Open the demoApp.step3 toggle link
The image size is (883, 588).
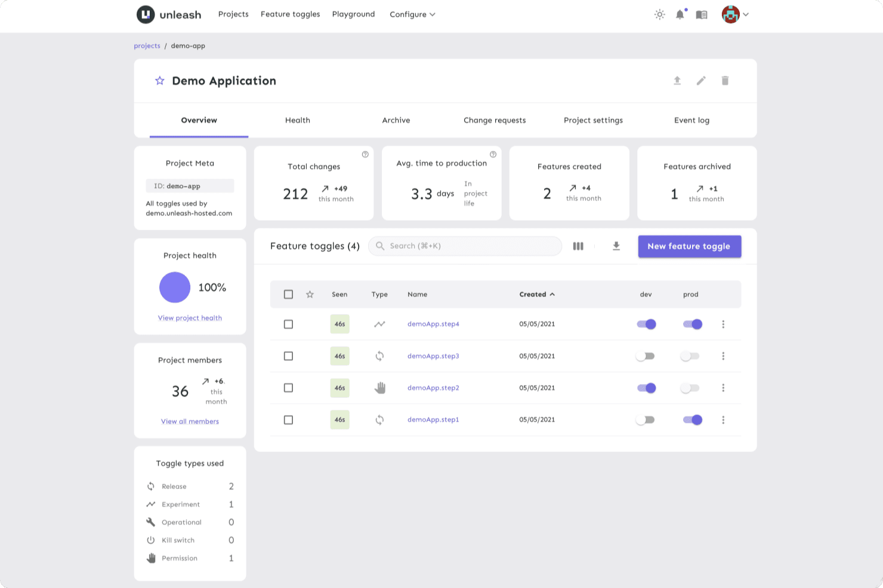(433, 356)
